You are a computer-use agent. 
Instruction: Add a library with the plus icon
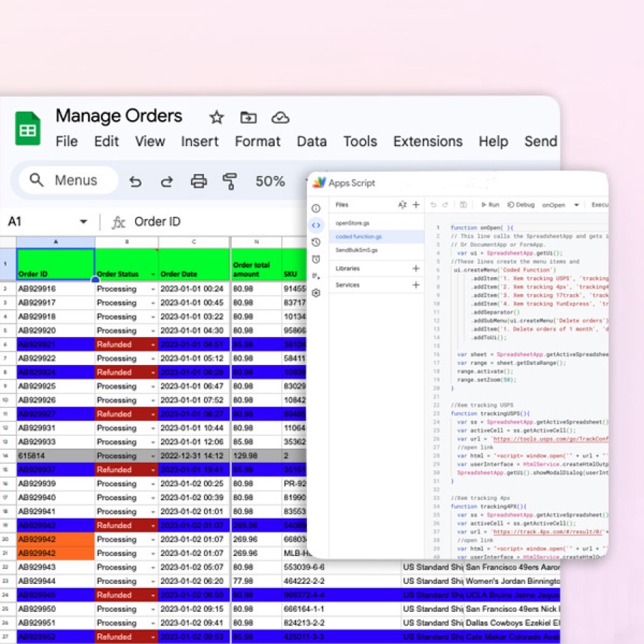click(416, 268)
